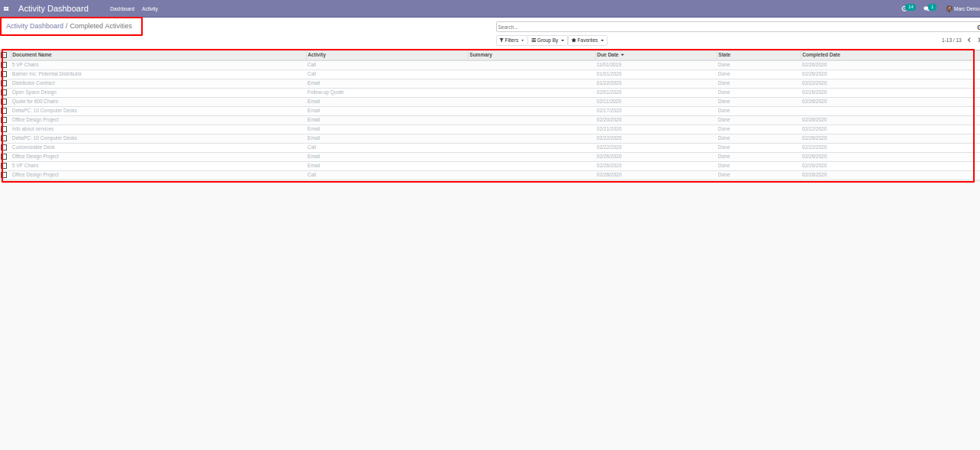Viewport: 980px width, 450px height.
Task: Click due date 02/11/2020
Action: tap(609, 102)
